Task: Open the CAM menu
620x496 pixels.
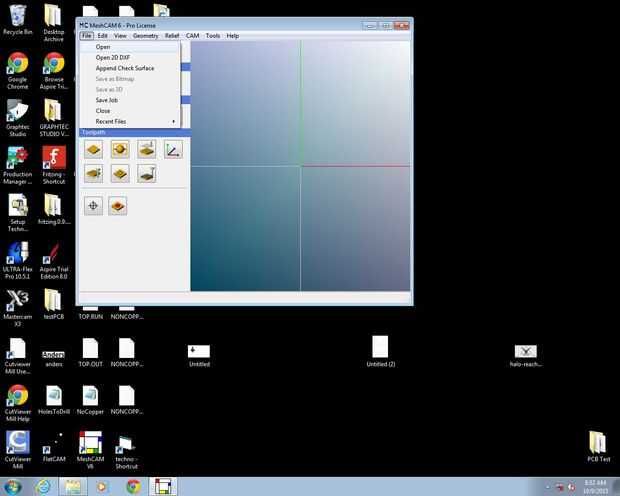Action: 193,36
